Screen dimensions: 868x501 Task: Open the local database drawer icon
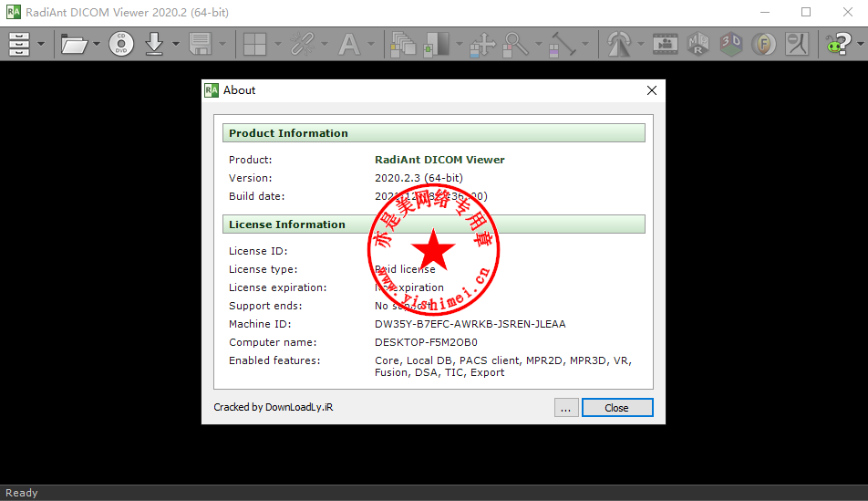(x=19, y=44)
